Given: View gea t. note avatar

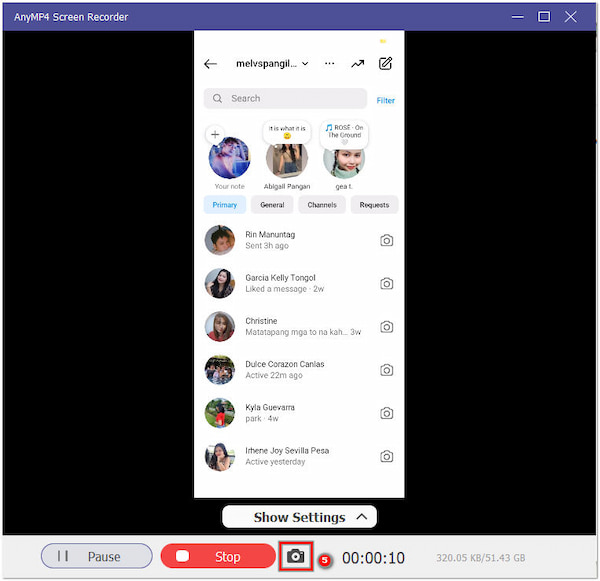Looking at the screenshot, I should click(344, 163).
